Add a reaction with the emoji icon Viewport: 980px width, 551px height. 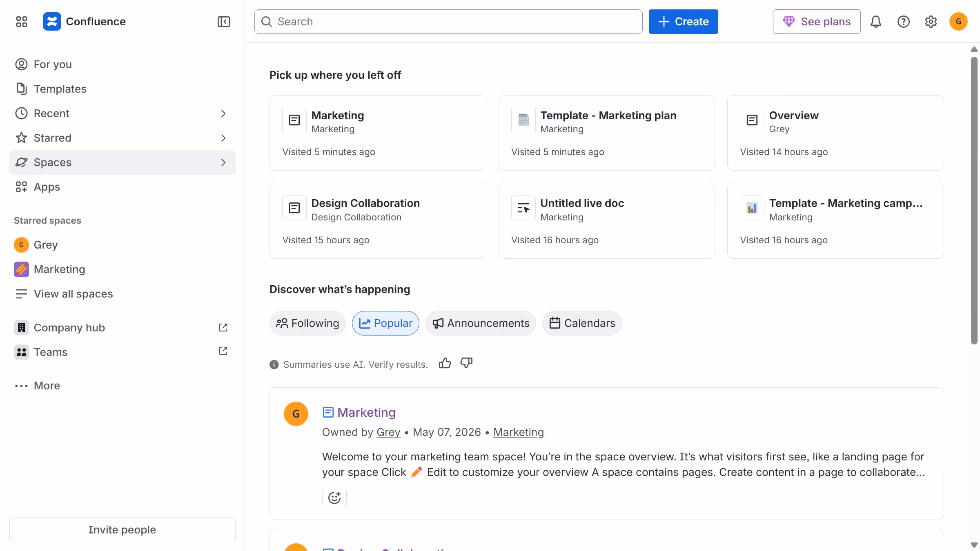[x=334, y=498]
